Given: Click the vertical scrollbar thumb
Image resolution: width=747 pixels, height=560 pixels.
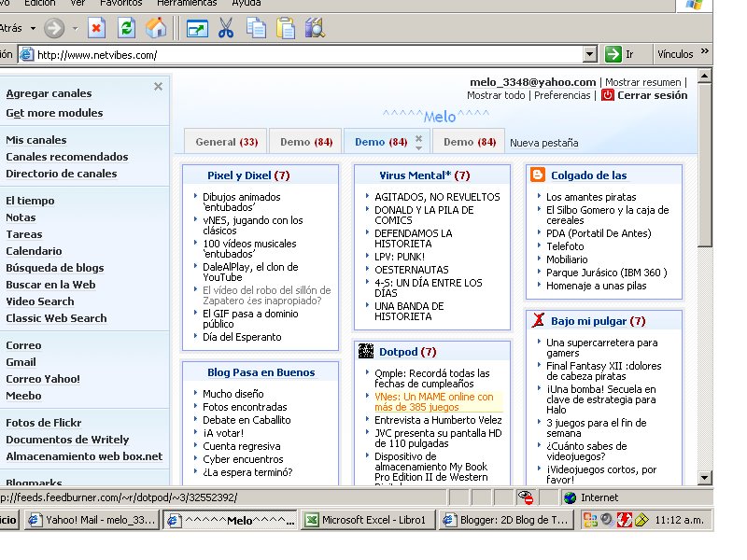Looking at the screenshot, I should coord(705,165).
